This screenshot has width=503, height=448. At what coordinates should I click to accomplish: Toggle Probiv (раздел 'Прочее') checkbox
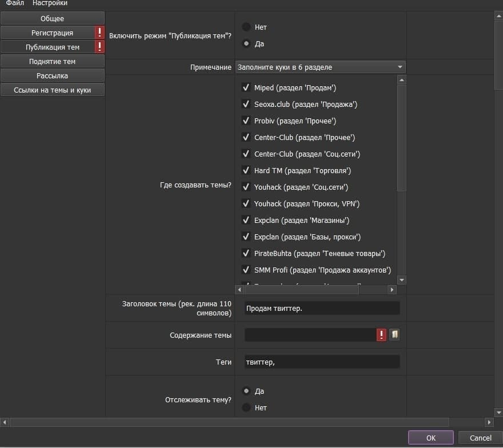pyautogui.click(x=246, y=121)
